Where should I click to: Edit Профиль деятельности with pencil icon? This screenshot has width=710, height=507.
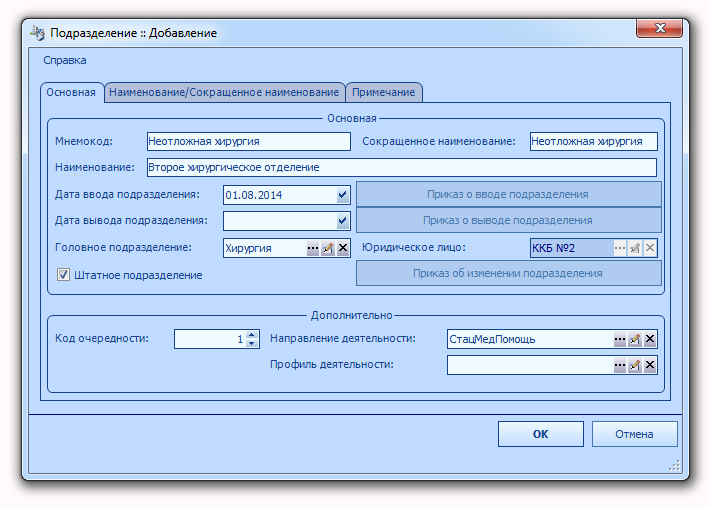(635, 365)
